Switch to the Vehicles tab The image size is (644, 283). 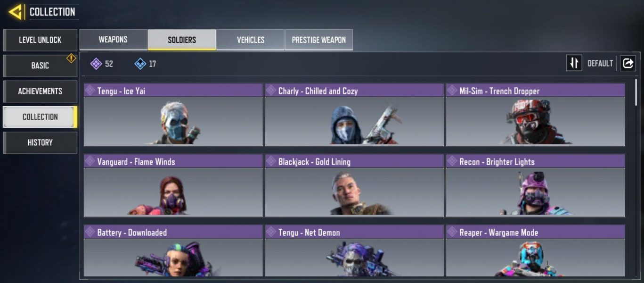click(x=250, y=40)
